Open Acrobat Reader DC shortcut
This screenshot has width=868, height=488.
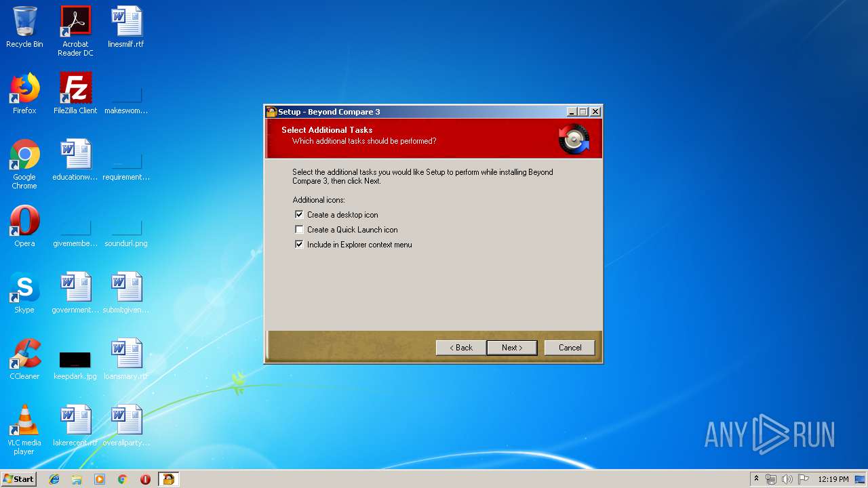tap(75, 31)
